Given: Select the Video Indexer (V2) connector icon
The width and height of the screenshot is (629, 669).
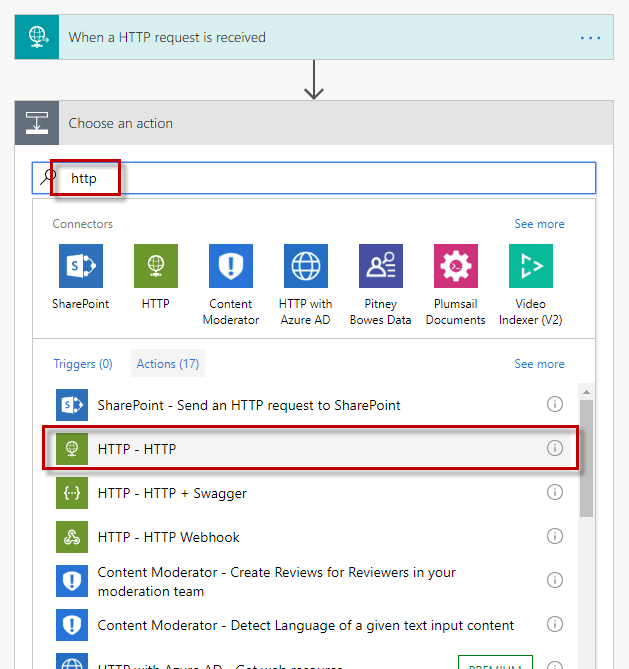Looking at the screenshot, I should pos(531,266).
